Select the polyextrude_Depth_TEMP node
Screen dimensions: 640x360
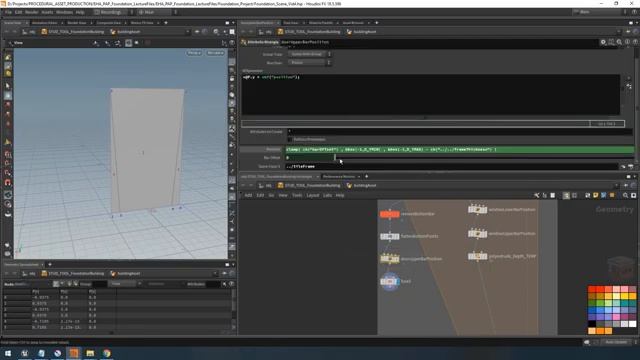tap(477, 256)
